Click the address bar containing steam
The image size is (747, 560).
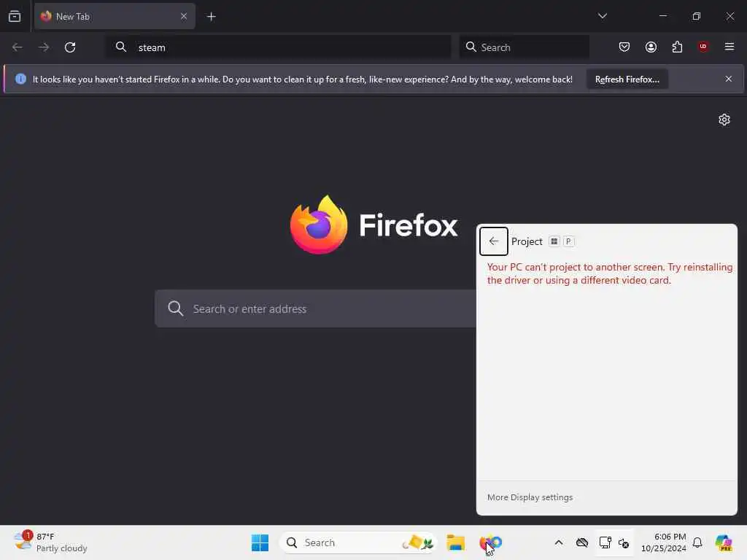click(278, 47)
